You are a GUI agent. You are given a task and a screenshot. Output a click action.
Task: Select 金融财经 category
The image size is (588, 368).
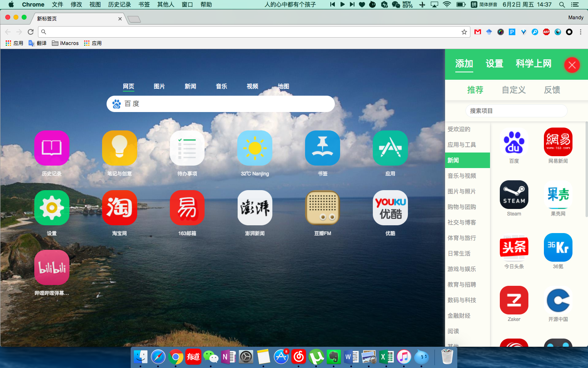(468, 316)
